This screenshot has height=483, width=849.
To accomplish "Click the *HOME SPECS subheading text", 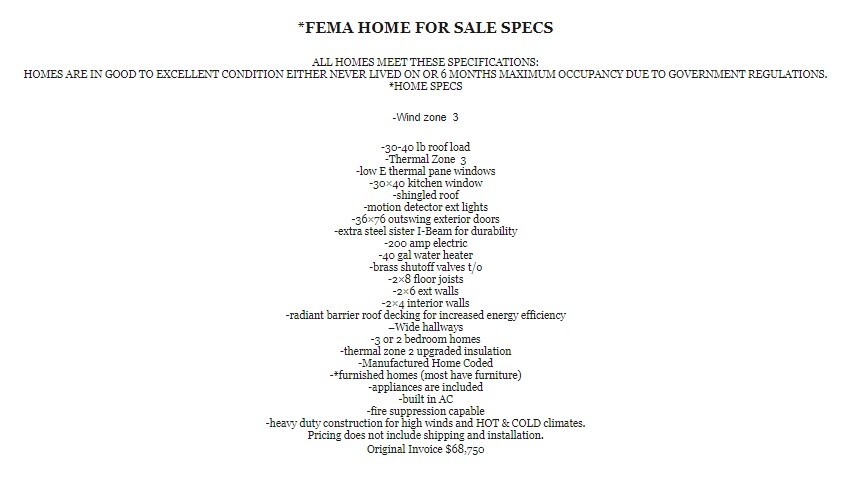I will coord(426,86).
